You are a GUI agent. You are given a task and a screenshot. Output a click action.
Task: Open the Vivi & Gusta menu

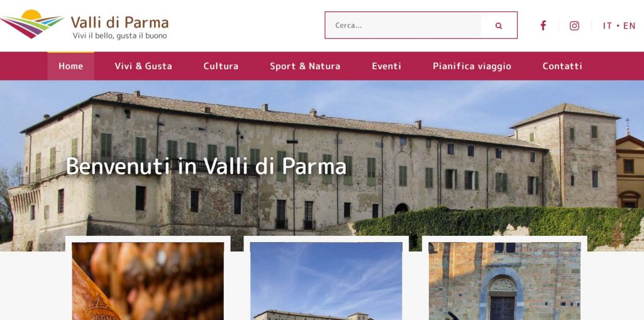(x=143, y=66)
